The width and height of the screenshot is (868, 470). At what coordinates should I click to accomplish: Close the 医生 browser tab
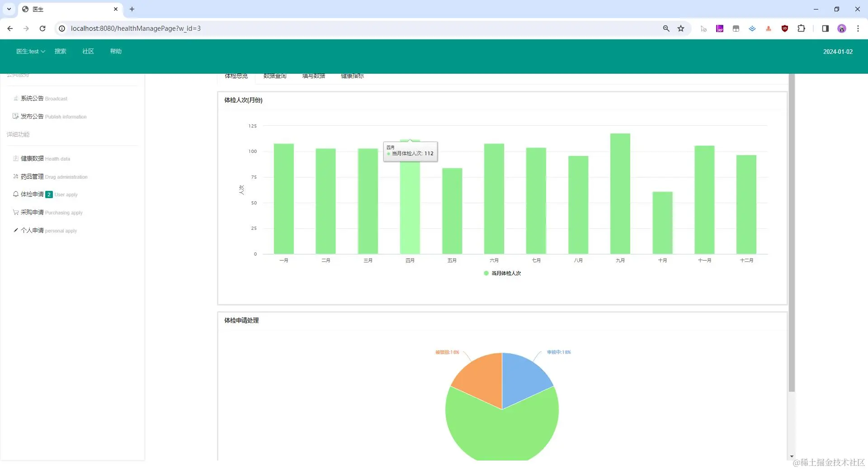(x=116, y=9)
